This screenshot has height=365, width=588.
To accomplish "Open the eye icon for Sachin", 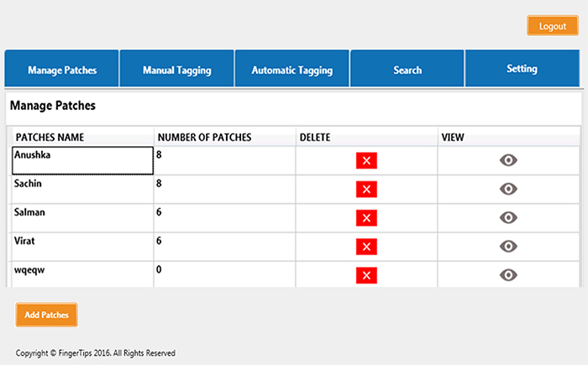I will (x=508, y=190).
